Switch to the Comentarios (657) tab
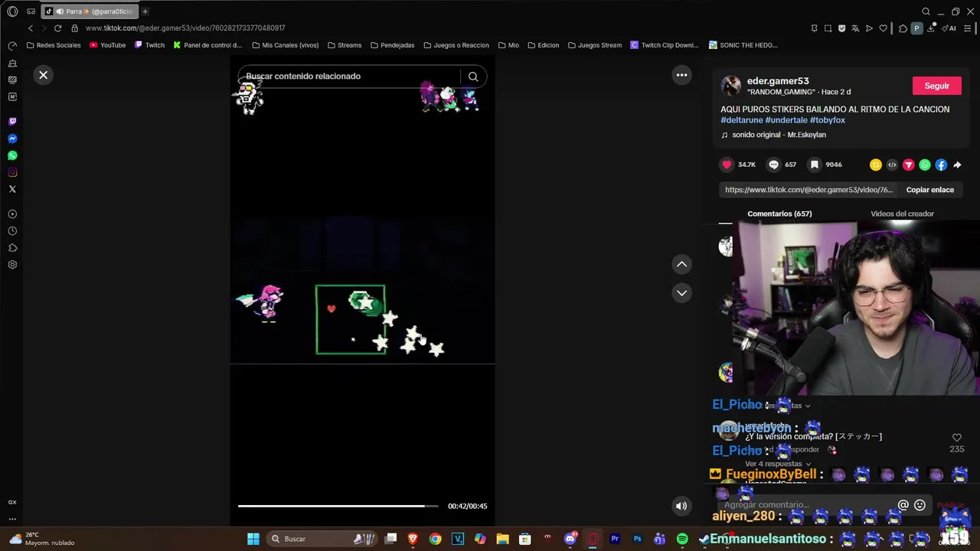The width and height of the screenshot is (980, 551). point(779,214)
